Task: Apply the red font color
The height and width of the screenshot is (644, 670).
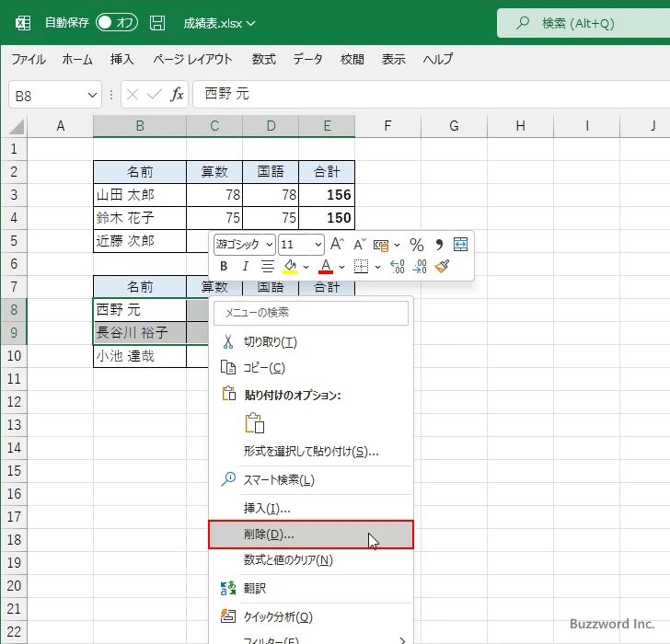Action: point(326,267)
